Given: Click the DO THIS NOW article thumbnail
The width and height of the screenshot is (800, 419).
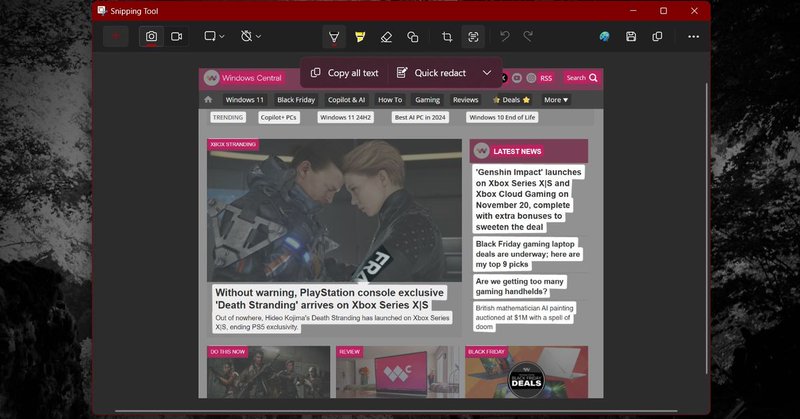Looking at the screenshot, I should tap(268, 372).
